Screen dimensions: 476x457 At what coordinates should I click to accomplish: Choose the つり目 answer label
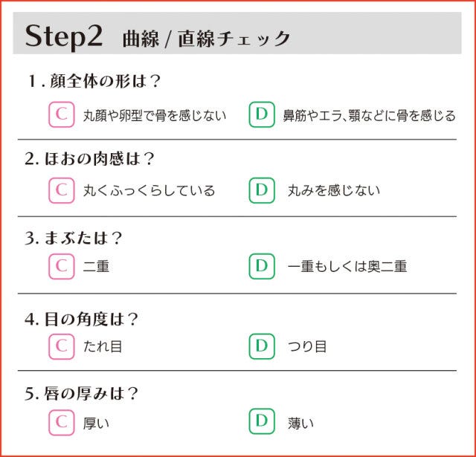coord(307,346)
